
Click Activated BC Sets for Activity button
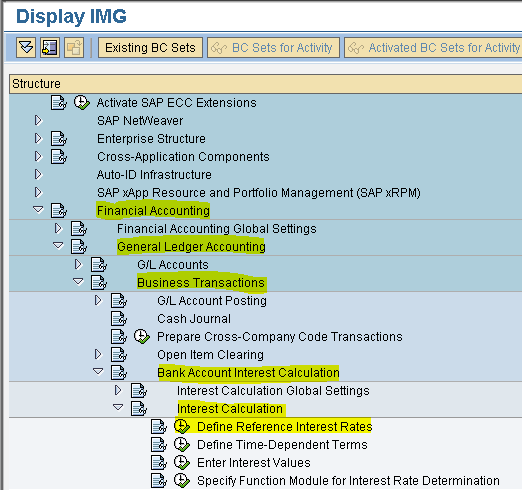[433, 48]
